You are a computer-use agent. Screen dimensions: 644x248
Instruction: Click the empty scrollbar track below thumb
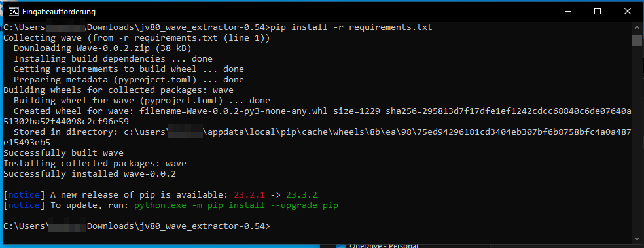(x=637, y=139)
